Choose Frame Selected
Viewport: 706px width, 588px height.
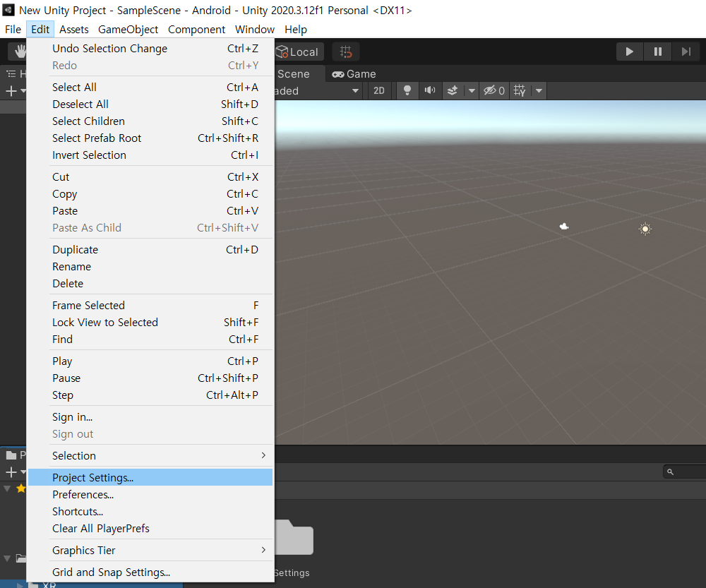click(150, 306)
